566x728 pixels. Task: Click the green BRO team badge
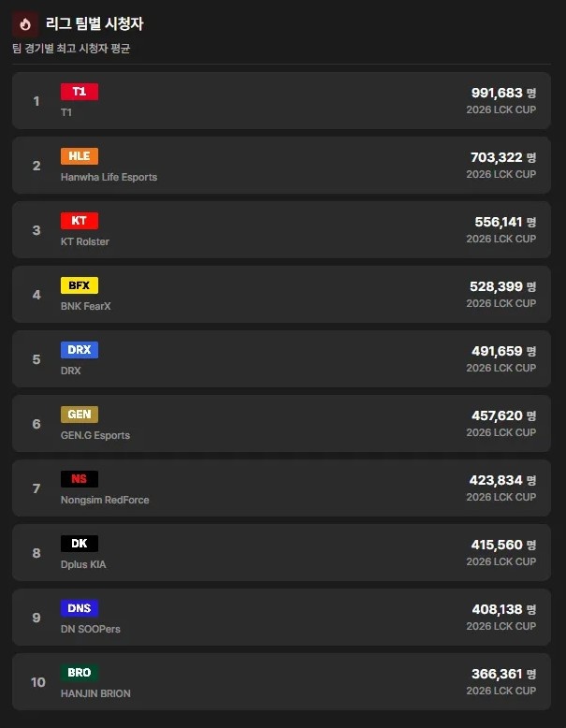click(x=80, y=673)
